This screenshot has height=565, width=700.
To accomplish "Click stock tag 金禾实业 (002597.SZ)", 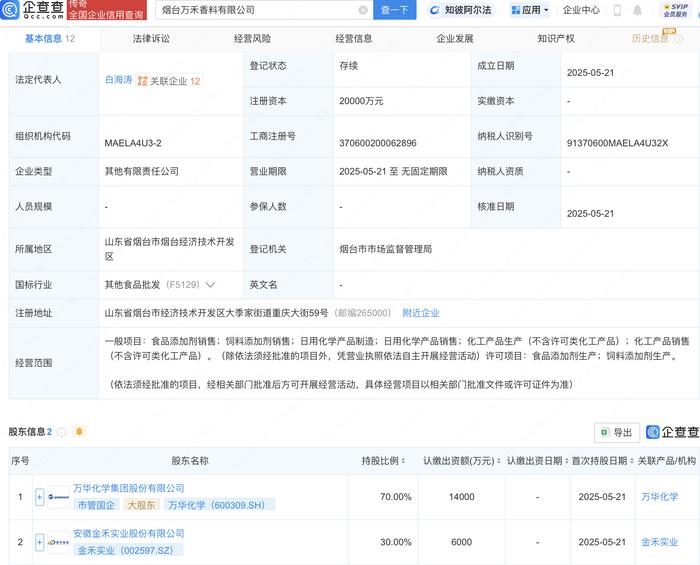I will tap(128, 550).
